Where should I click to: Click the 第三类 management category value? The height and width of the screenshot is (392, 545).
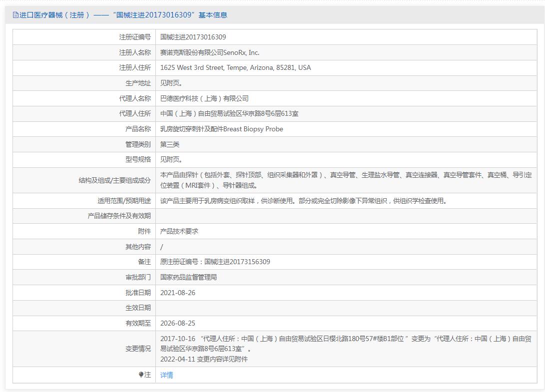[x=170, y=144]
